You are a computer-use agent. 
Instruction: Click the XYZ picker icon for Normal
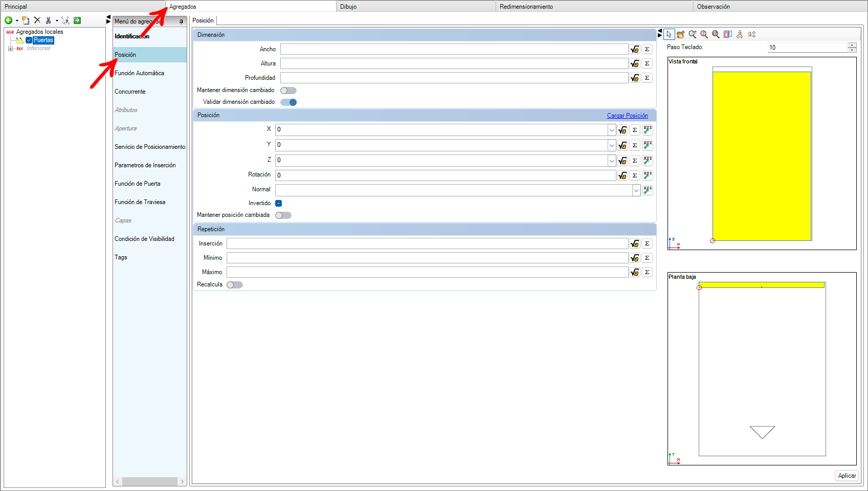(x=648, y=190)
